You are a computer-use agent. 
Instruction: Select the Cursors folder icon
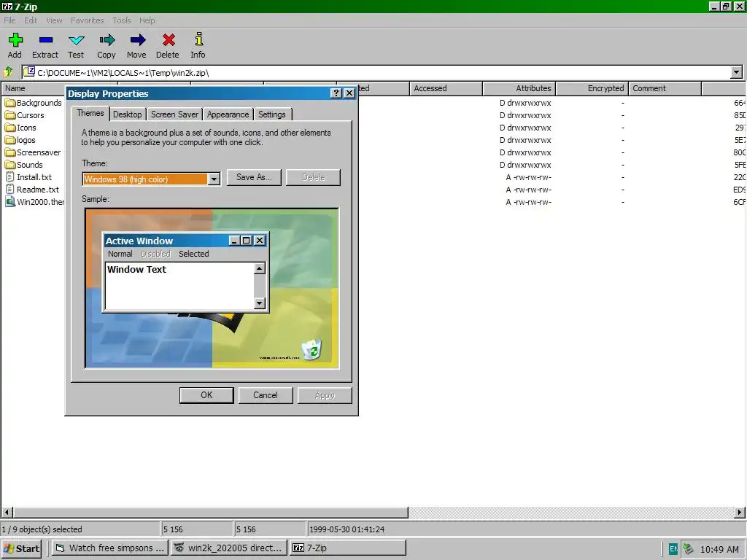[10, 114]
